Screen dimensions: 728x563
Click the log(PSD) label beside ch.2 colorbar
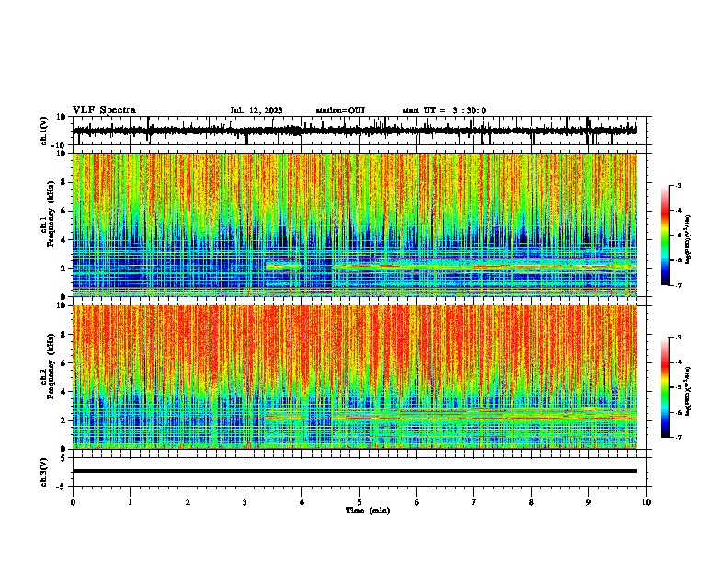(688, 391)
